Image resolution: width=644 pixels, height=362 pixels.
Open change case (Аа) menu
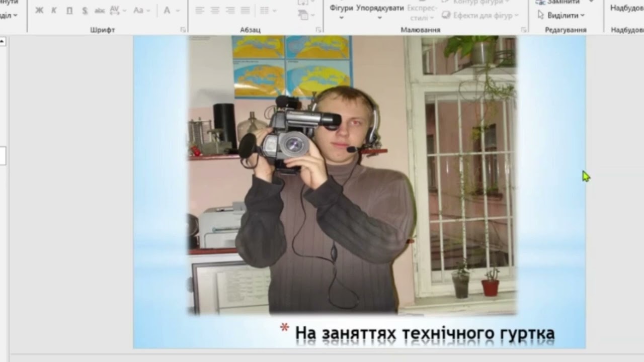(142, 10)
